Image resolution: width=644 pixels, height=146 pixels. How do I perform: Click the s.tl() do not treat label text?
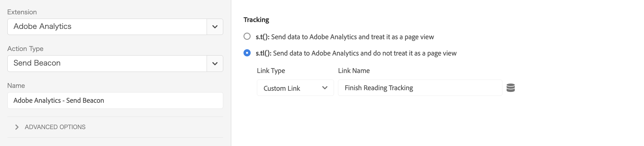click(x=356, y=53)
